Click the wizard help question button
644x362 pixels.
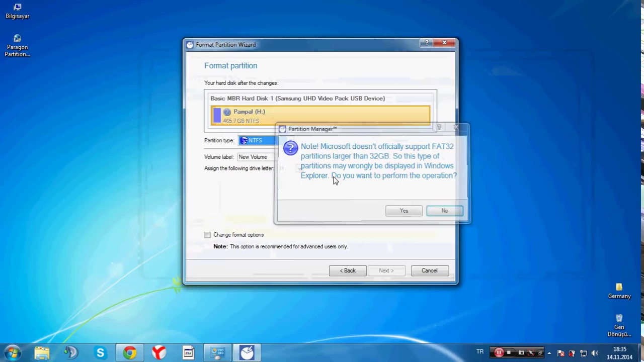pos(427,43)
